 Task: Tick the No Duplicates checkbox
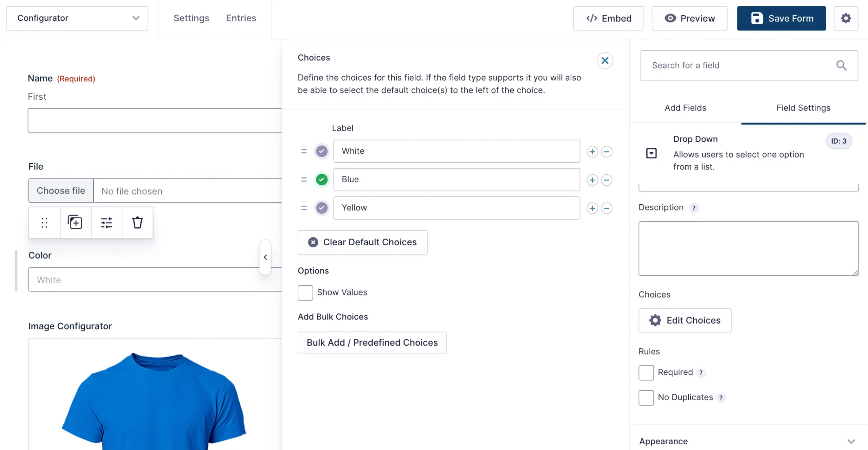[x=646, y=397]
